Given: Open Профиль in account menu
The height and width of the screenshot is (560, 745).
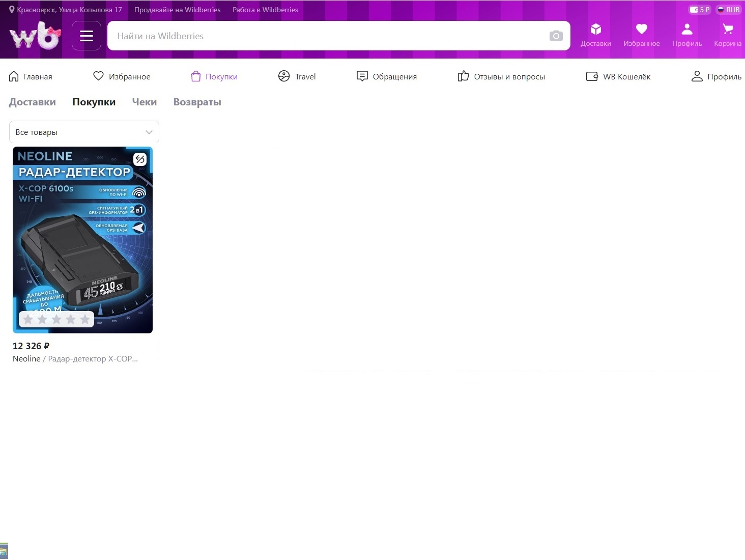Looking at the screenshot, I should tap(717, 76).
